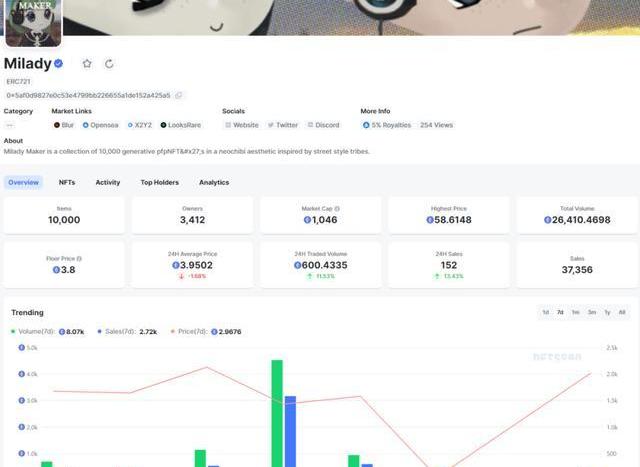Toggle the Price(7d) legend series
The width and height of the screenshot is (640, 467).
pos(206,331)
